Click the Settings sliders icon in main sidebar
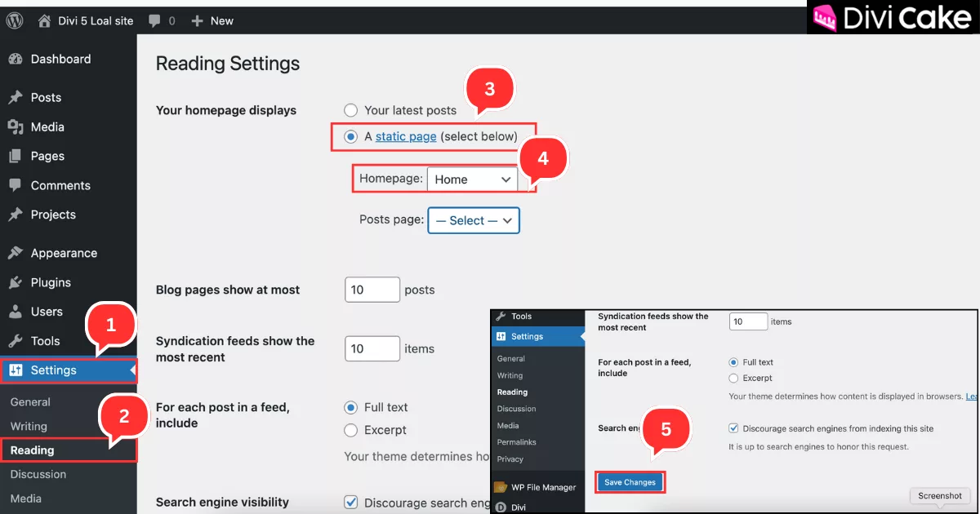This screenshot has width=980, height=514. pyautogui.click(x=16, y=370)
